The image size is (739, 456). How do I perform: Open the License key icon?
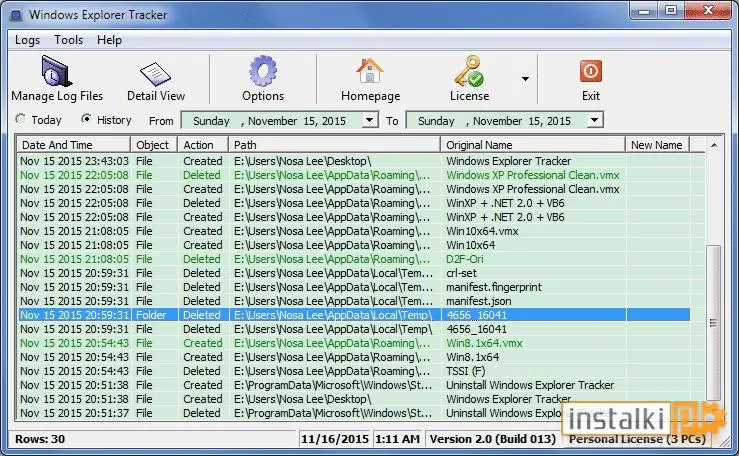click(469, 79)
